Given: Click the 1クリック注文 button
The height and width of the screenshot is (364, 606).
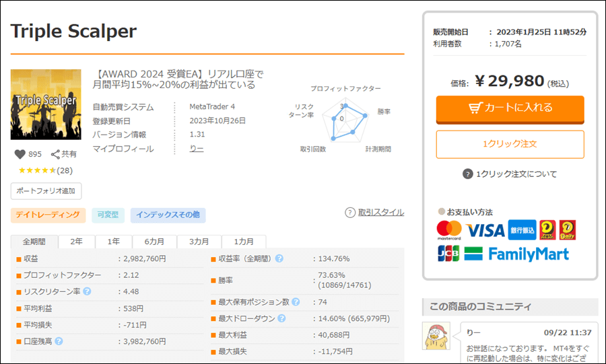Looking at the screenshot, I should pyautogui.click(x=510, y=145).
